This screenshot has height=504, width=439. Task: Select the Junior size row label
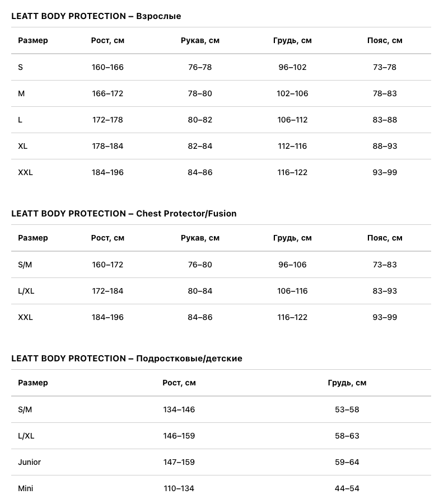tap(29, 462)
